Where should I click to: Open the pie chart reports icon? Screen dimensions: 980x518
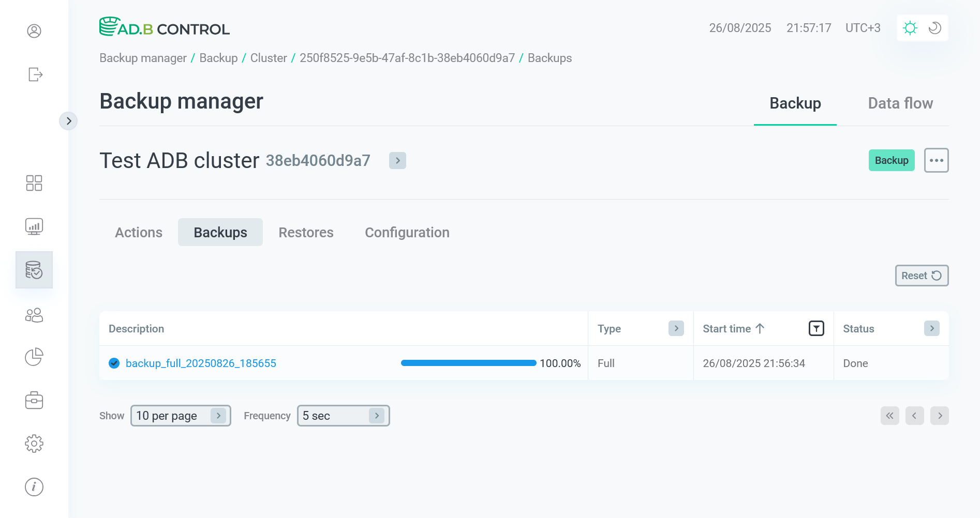coord(34,357)
